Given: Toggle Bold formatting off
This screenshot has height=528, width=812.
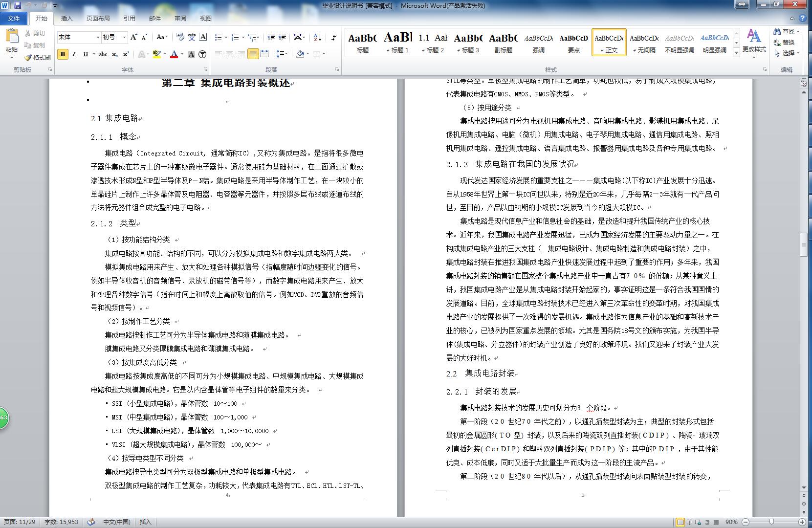Looking at the screenshot, I should [x=63, y=54].
